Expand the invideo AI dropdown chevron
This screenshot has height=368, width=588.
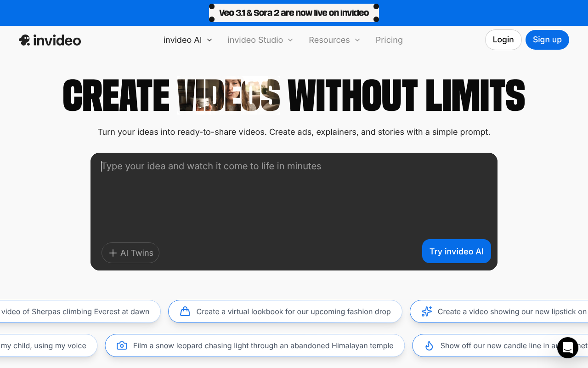(x=209, y=40)
